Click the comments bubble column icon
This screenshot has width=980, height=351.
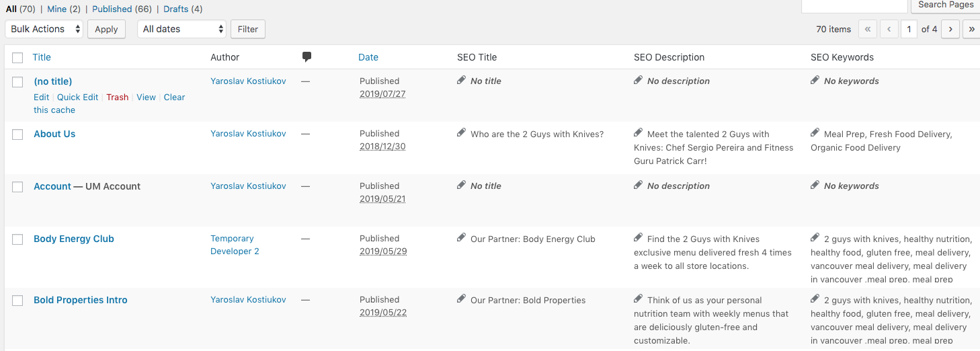[307, 57]
